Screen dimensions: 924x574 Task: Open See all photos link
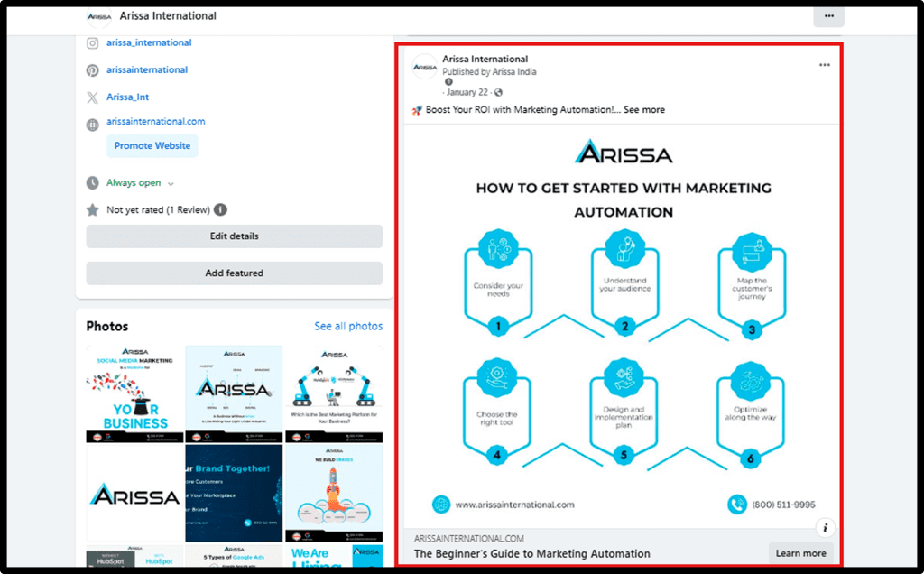coord(348,326)
